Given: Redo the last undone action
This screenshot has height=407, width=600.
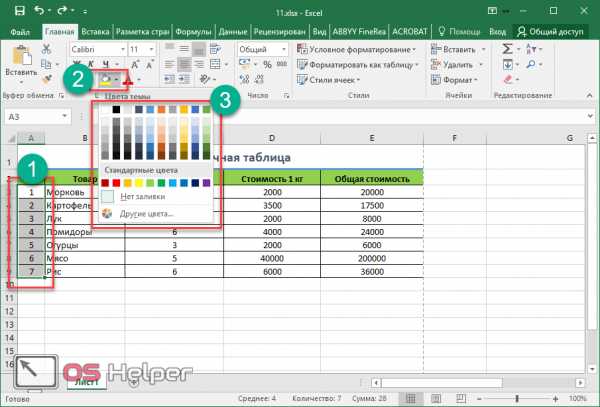Looking at the screenshot, I should click(62, 11).
